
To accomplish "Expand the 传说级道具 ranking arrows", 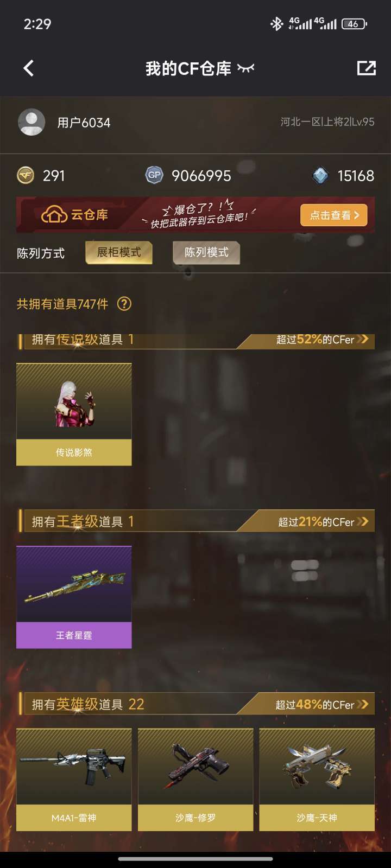I will (363, 340).
